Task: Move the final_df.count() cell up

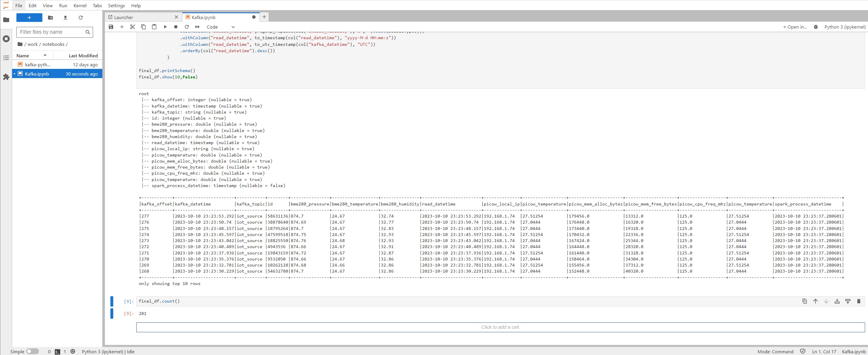Action: tap(815, 301)
